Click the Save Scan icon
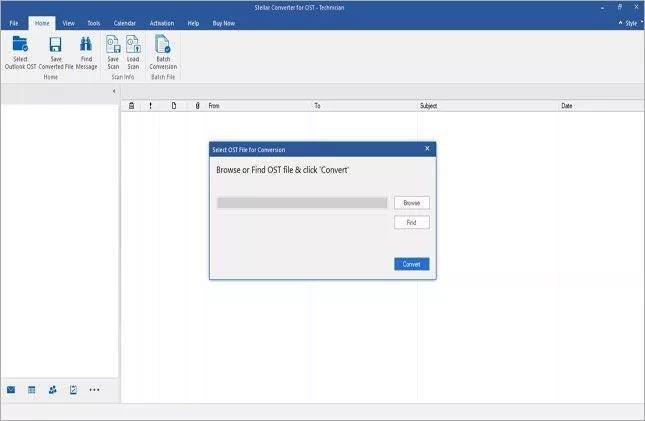This screenshot has height=421, width=645. [113, 46]
